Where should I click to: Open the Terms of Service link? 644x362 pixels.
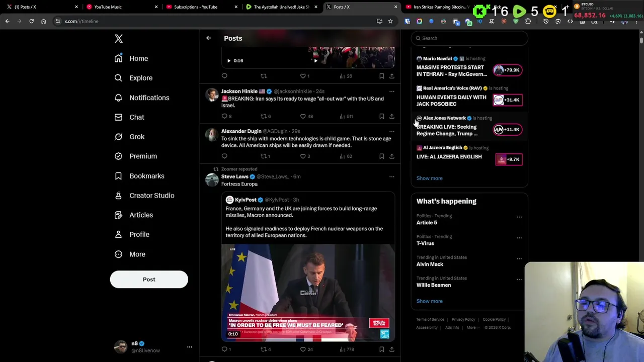pos(430,320)
